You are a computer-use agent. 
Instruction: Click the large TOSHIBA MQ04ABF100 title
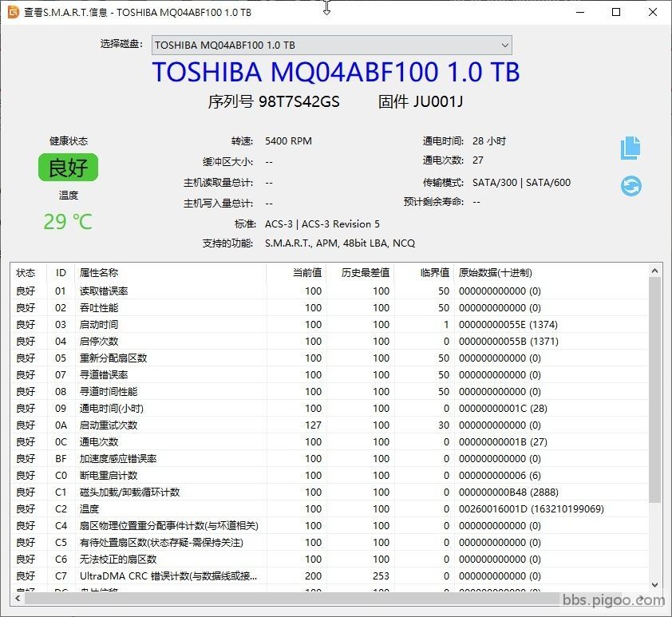click(x=336, y=72)
